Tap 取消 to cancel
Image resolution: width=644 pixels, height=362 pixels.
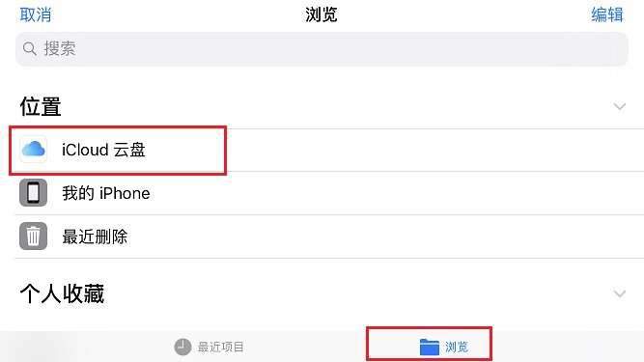coord(36,14)
